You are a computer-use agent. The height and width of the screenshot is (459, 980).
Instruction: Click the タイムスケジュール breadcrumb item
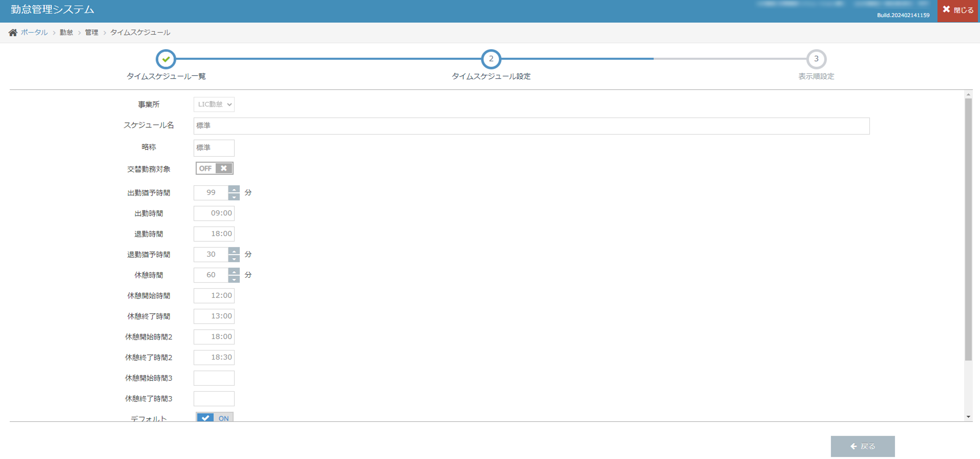tap(140, 33)
